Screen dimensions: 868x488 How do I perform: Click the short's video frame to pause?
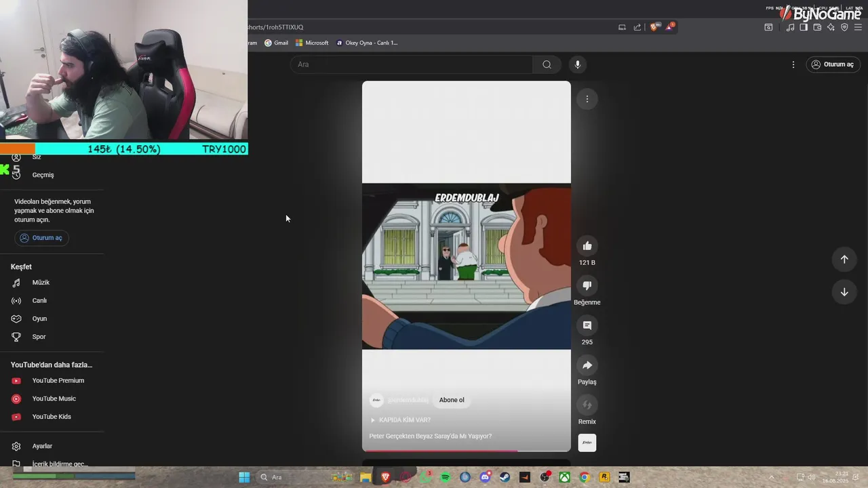pyautogui.click(x=467, y=266)
